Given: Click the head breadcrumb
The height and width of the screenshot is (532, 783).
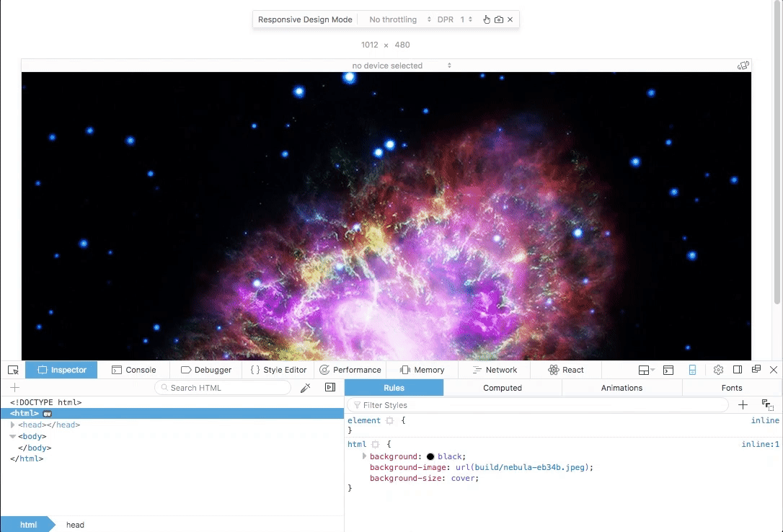Looking at the screenshot, I should tap(75, 525).
